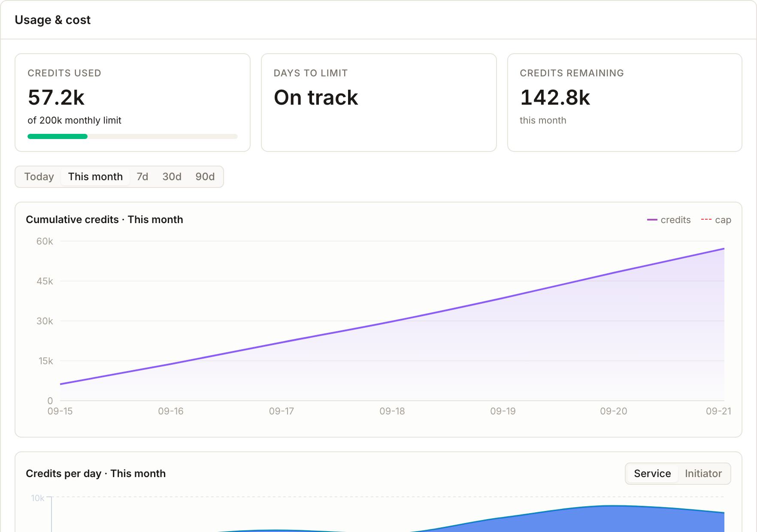The width and height of the screenshot is (757, 532).
Task: Click the 09-21 x-axis date label
Action: (x=718, y=411)
